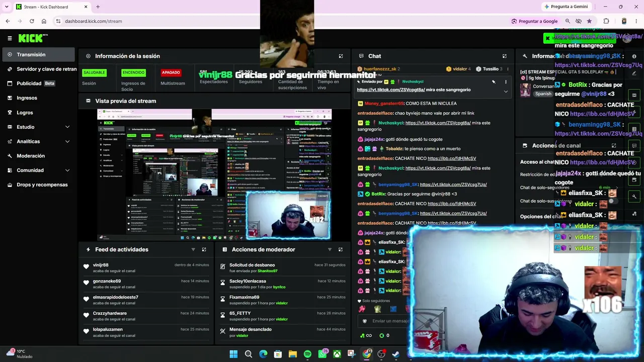Open chat leaderboard more options

pos(507,69)
